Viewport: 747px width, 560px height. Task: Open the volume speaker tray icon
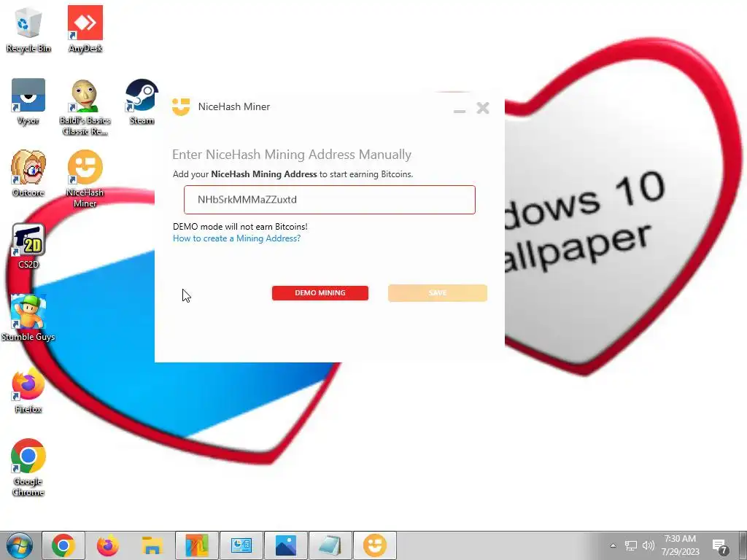tap(648, 545)
